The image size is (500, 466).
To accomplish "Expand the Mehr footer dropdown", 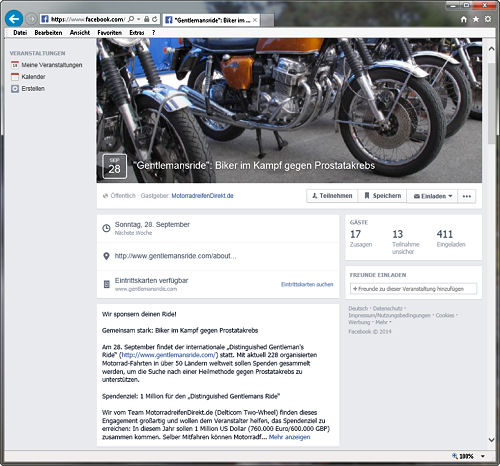I will pyautogui.click(x=383, y=322).
